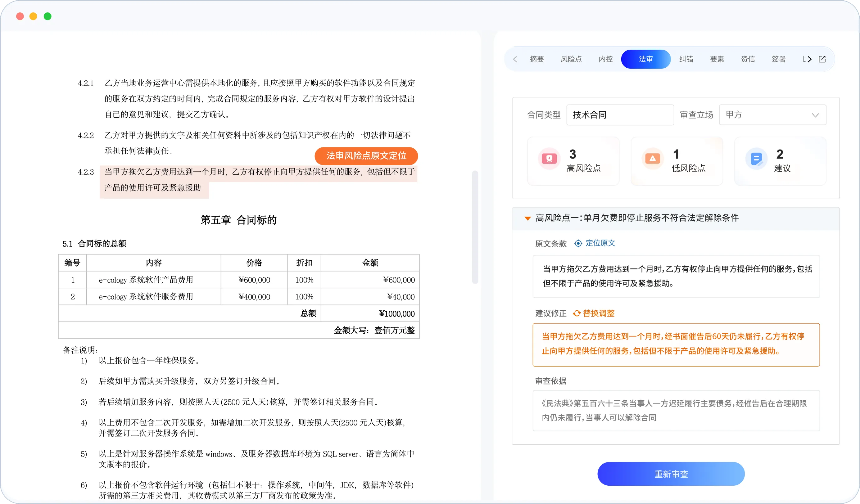Collapse the 高风险点一 section triangle
860x504 pixels.
(527, 218)
